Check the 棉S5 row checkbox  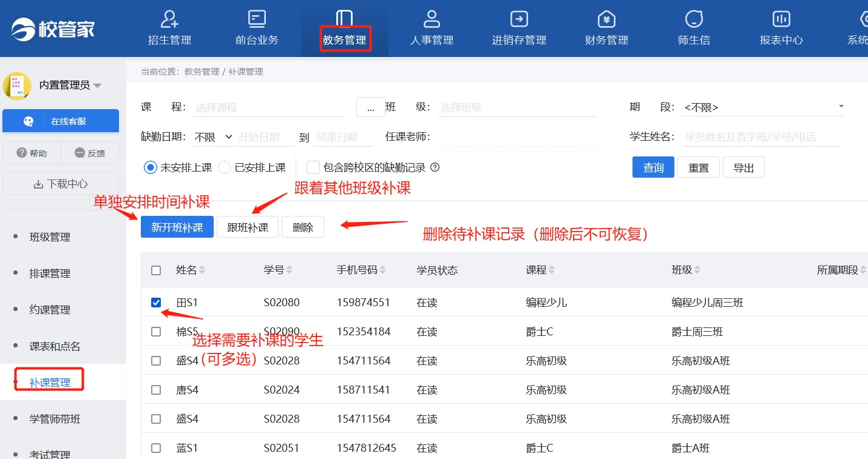point(156,332)
